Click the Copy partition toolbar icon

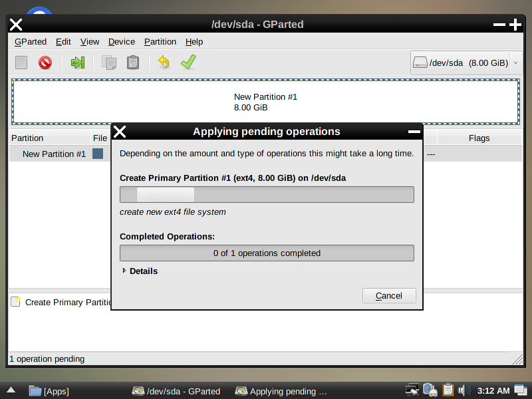(109, 63)
